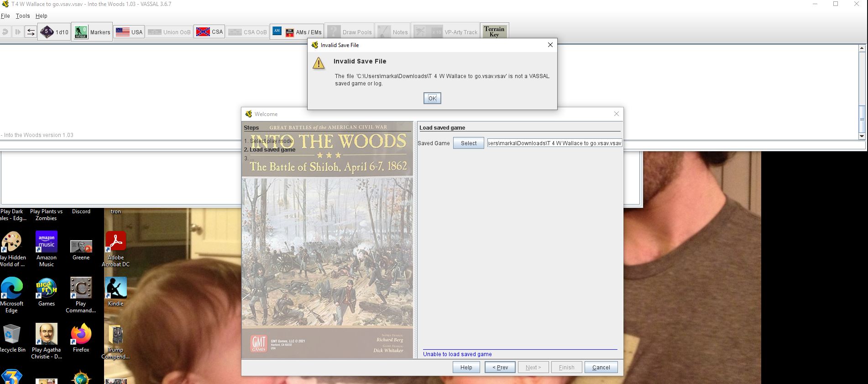Viewport: 868px width, 384px height.
Task: Click the 'Invalid Save File' bold heading
Action: point(360,61)
